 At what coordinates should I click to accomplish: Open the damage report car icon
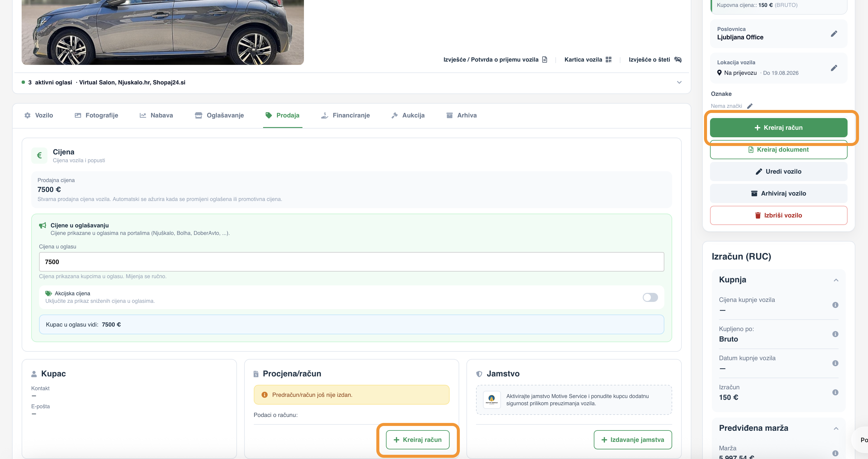click(x=678, y=60)
